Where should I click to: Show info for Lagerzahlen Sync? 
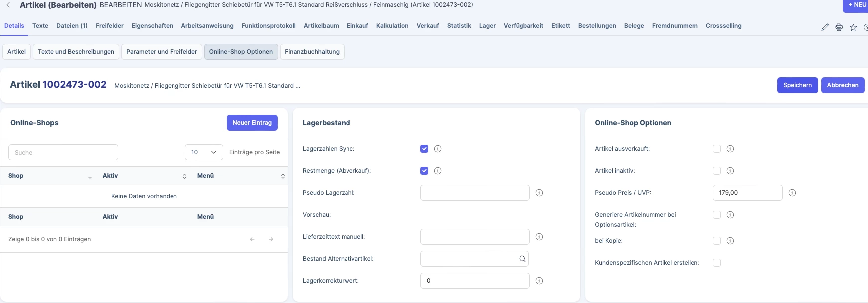(438, 149)
